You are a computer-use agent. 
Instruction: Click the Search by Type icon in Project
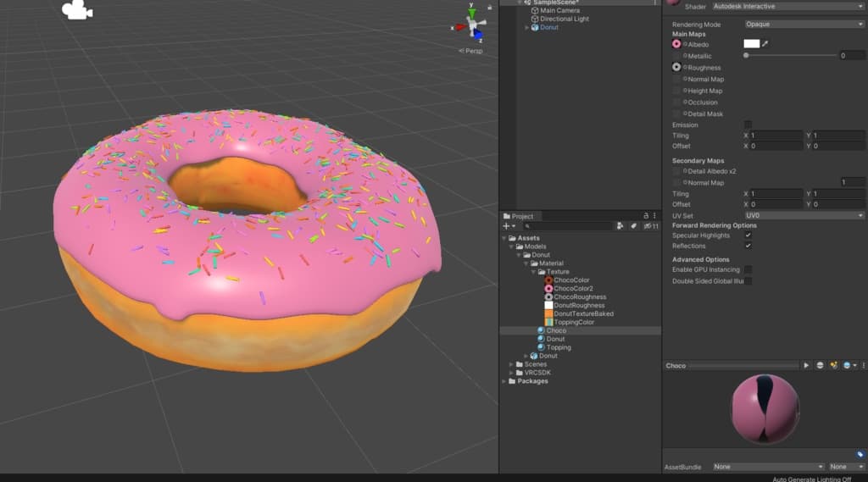pos(620,226)
